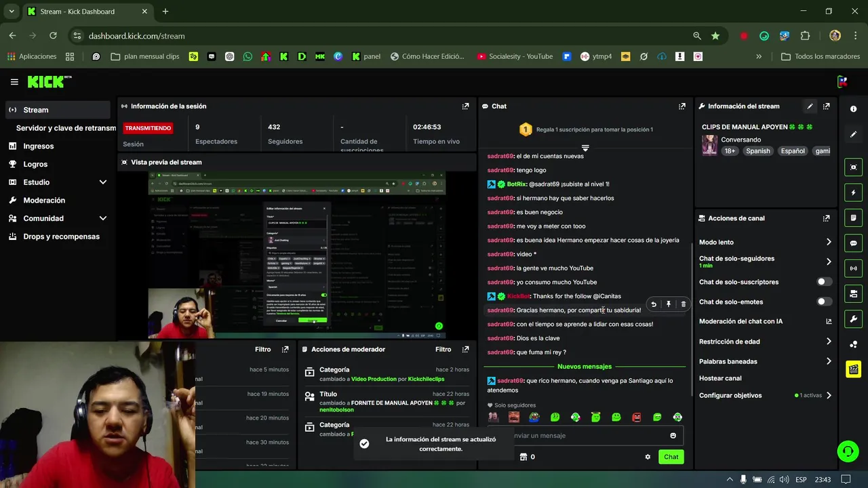Image resolution: width=868 pixels, height=488 pixels.
Task: Send message with the green Chat button
Action: [671, 457]
